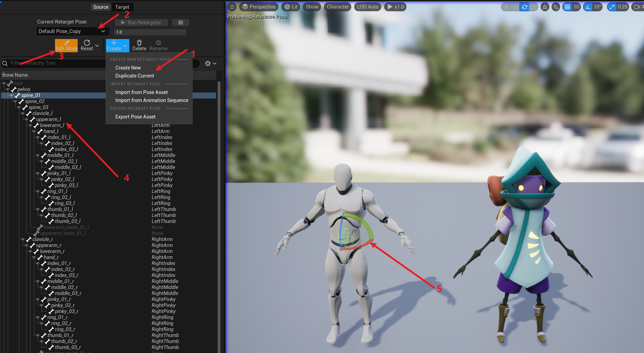Select the spine_03 bone
The height and width of the screenshot is (353, 644).
click(38, 107)
